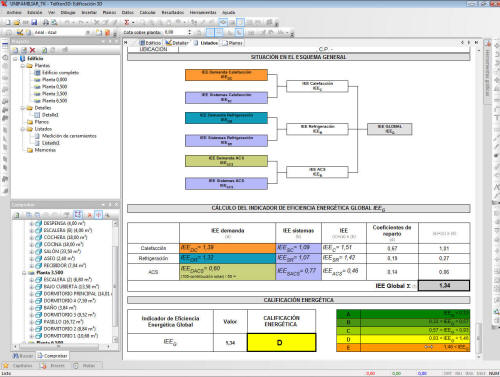Select Planta 0,000 in project tree
This screenshot has height=377, width=500.
click(x=55, y=79)
